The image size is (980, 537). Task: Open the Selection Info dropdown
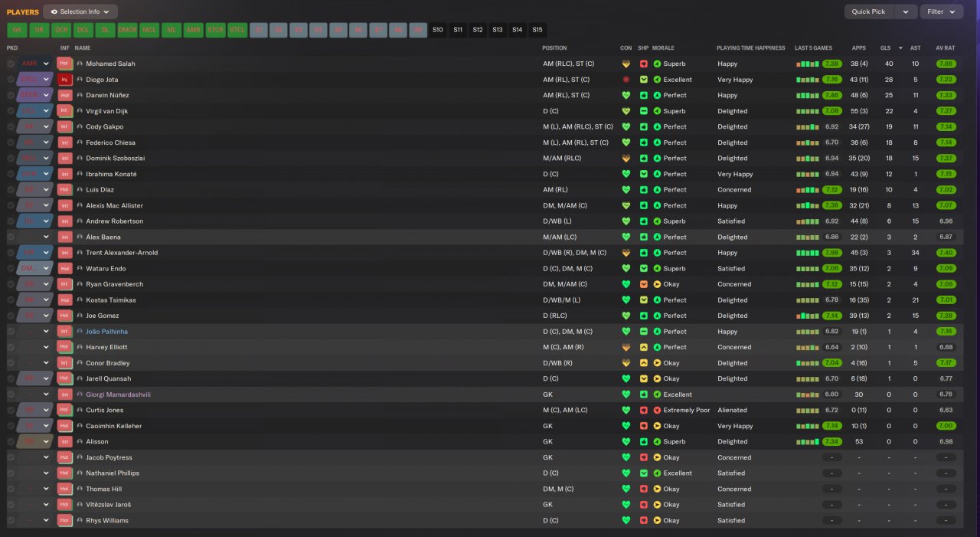[x=80, y=11]
